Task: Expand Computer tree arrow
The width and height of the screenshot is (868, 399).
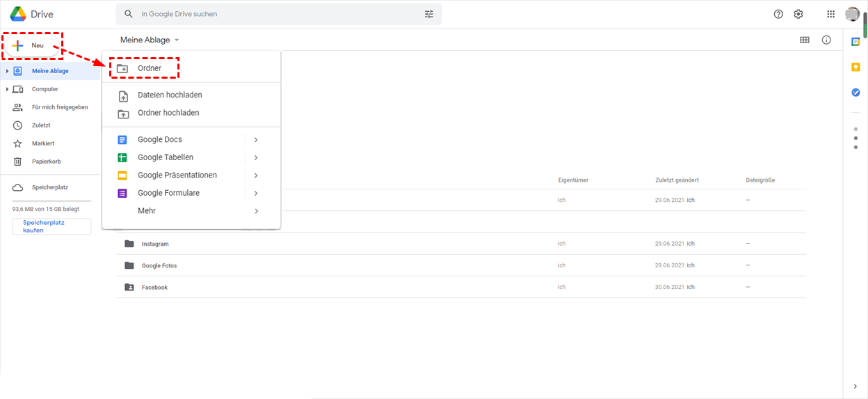Action: [x=7, y=89]
